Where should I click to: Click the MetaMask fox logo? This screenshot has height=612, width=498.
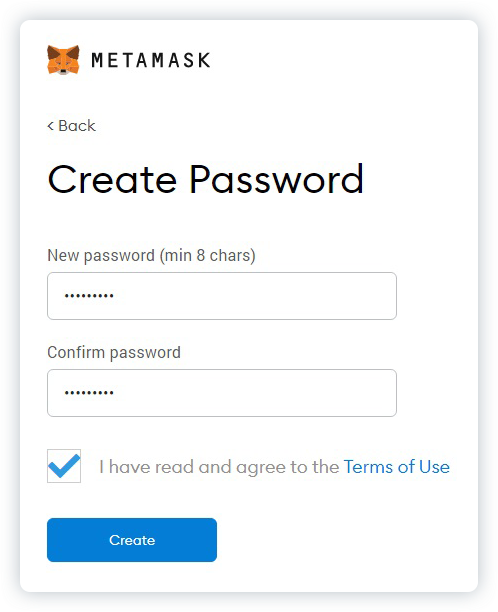(63, 60)
